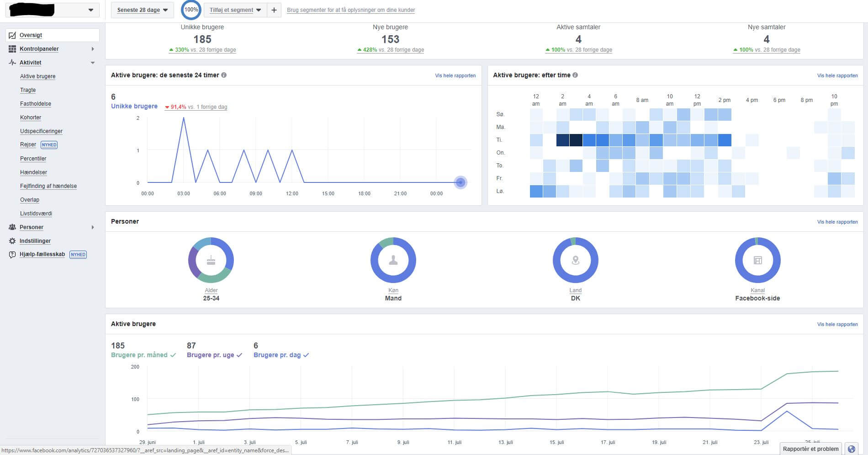Screen dimensions: 868x455
Task: Open the Oversigt overview page
Action: (x=53, y=35)
